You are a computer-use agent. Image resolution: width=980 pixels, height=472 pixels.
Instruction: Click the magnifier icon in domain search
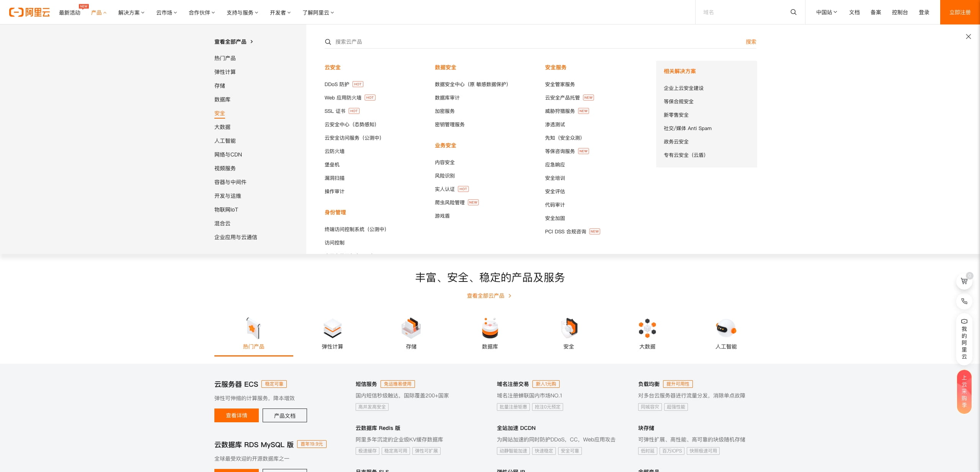pos(794,12)
